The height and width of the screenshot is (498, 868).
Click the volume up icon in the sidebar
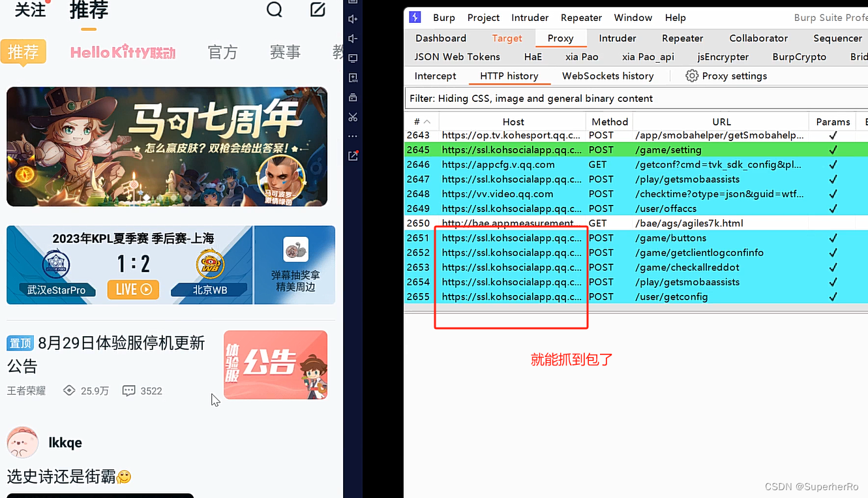pos(353,20)
